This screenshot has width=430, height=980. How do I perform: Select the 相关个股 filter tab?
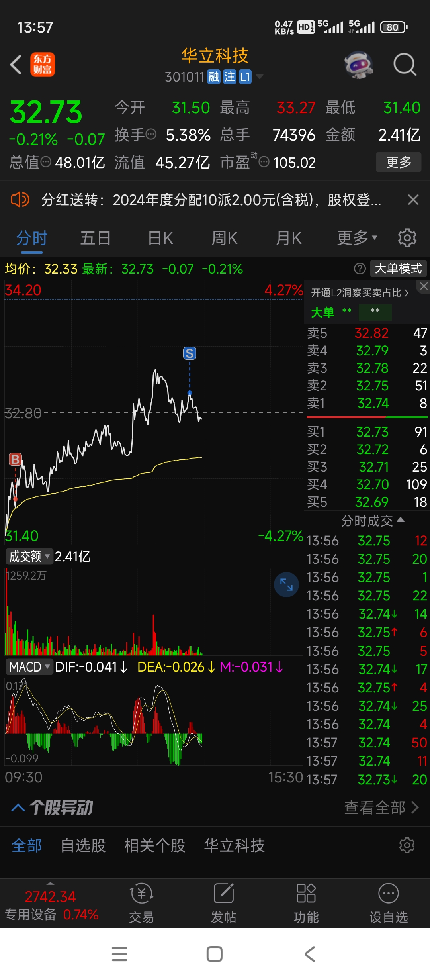click(155, 845)
